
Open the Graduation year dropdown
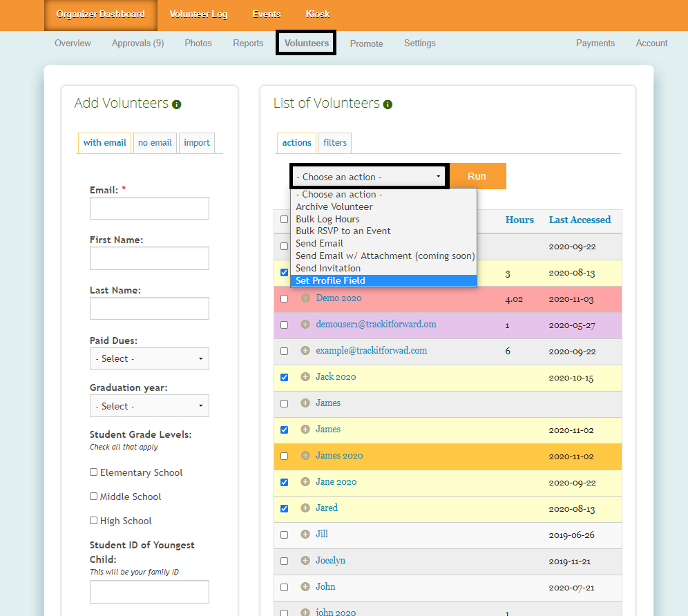[x=149, y=406]
